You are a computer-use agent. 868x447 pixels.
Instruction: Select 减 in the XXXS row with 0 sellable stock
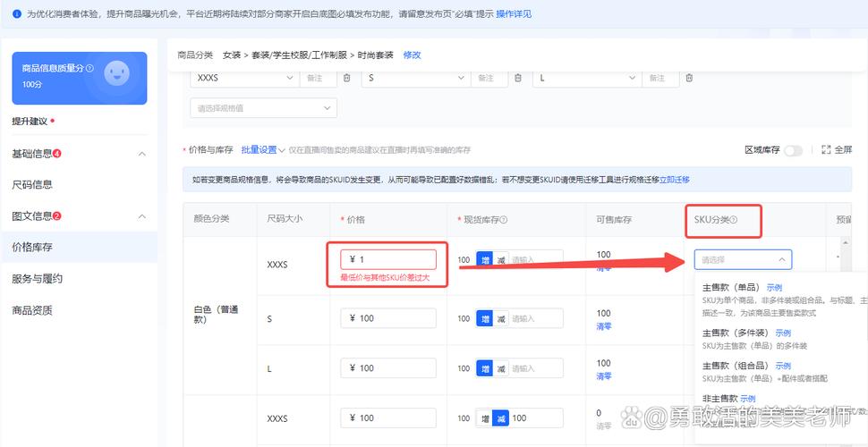(x=501, y=418)
